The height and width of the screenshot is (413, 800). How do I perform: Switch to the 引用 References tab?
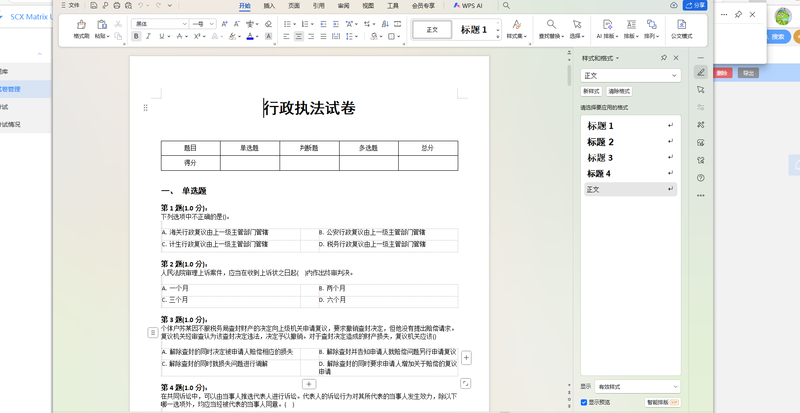tap(318, 6)
